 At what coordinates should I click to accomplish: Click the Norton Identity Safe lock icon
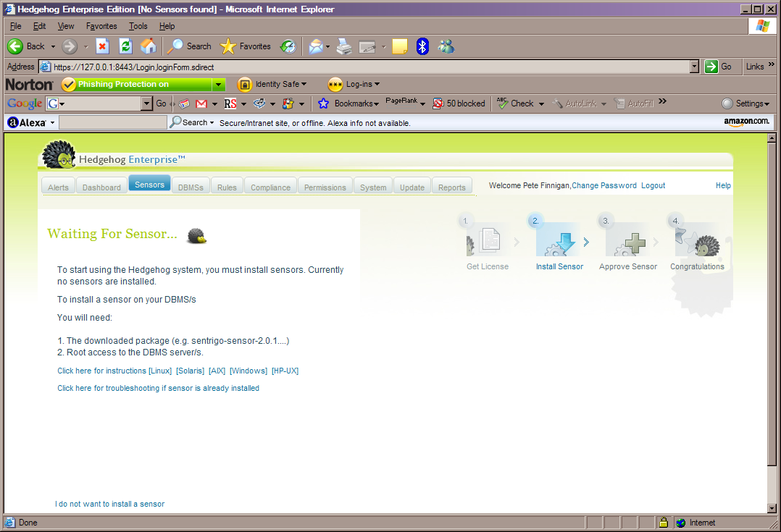point(245,85)
